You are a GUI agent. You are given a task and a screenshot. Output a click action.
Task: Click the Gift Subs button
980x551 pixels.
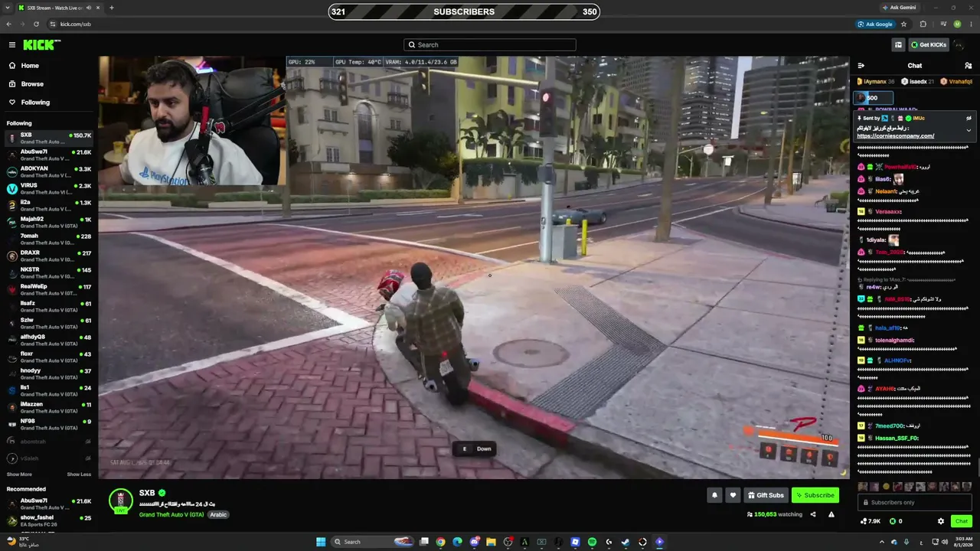(766, 495)
